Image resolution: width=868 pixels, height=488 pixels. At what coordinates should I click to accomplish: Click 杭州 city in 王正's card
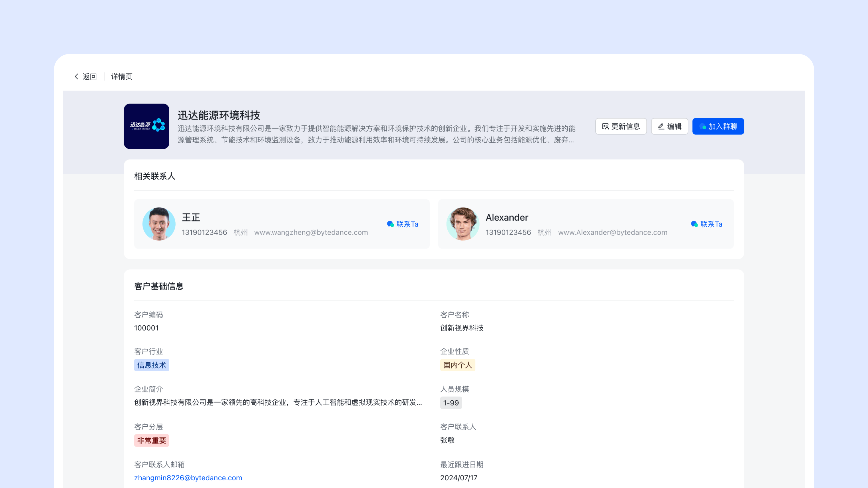(x=241, y=232)
